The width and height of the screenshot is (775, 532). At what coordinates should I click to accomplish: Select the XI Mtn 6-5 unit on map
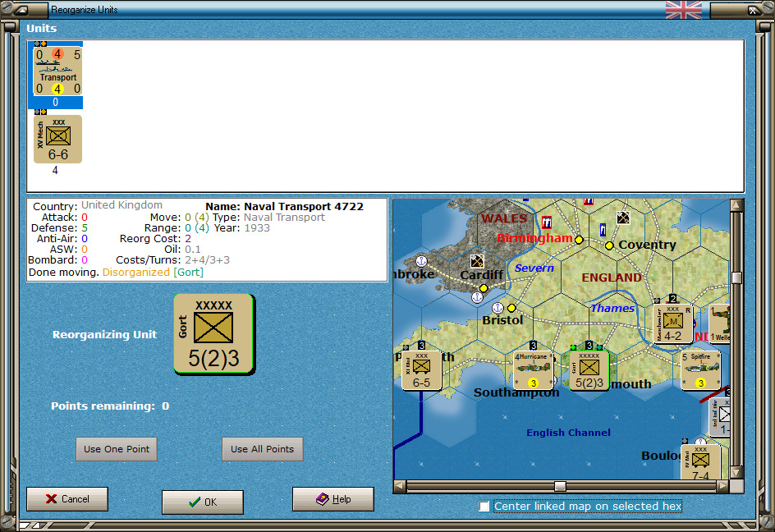pos(422,371)
